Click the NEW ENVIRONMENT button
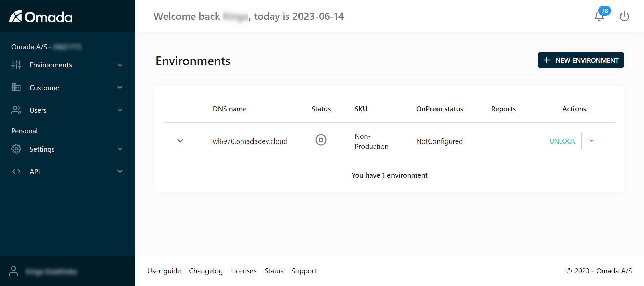The height and width of the screenshot is (286, 644). [581, 60]
